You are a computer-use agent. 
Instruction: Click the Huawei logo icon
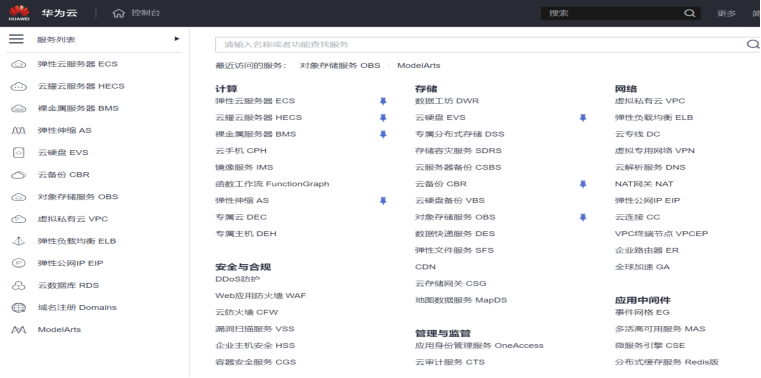19,13
